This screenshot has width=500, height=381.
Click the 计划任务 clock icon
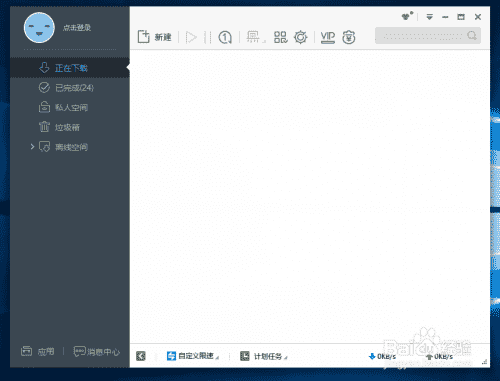tap(245, 356)
